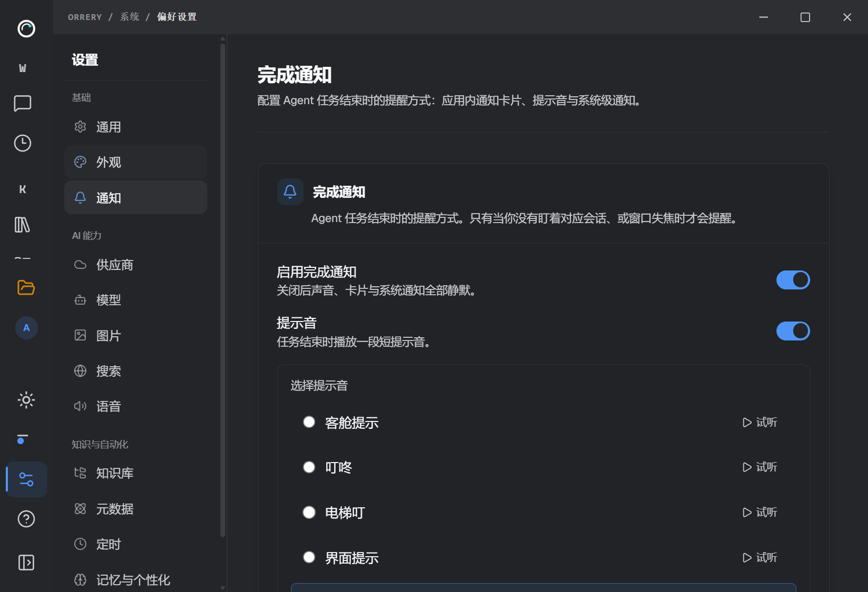Viewport: 868px width, 592px height.
Task: Click the 'W' workspace item
Action: [x=23, y=68]
